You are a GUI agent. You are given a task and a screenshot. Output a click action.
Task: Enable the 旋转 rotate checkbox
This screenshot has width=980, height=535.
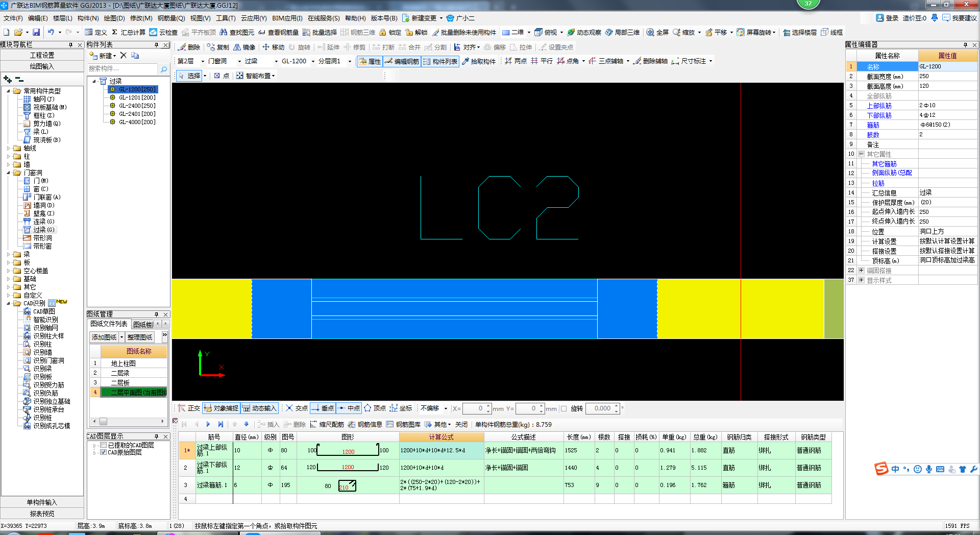564,408
